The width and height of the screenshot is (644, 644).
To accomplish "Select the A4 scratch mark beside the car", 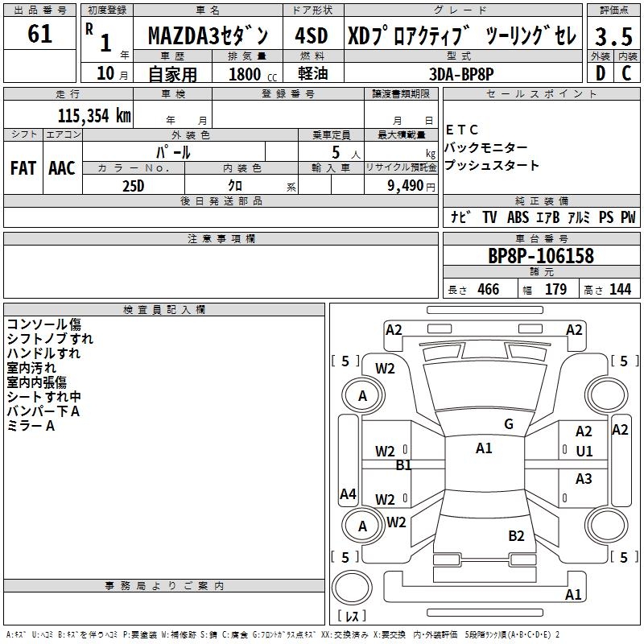I will pyautogui.click(x=348, y=494).
